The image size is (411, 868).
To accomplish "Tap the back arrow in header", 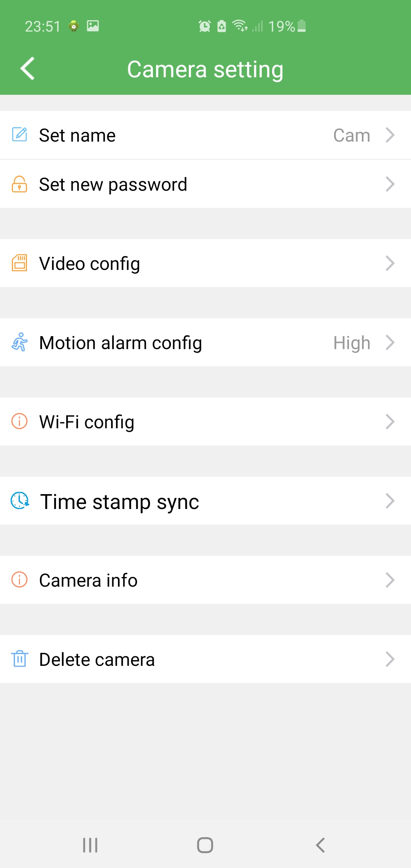I will [x=27, y=69].
